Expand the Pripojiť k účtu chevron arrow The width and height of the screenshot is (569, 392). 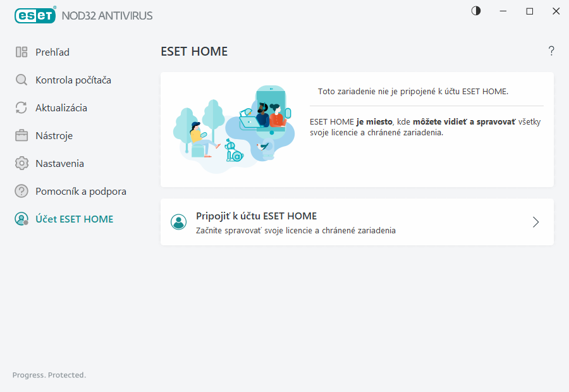(535, 222)
